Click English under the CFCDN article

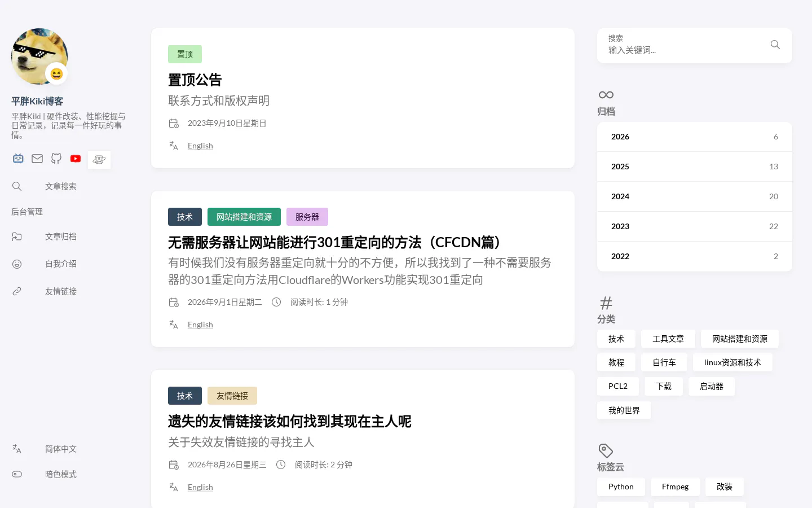pos(200,325)
